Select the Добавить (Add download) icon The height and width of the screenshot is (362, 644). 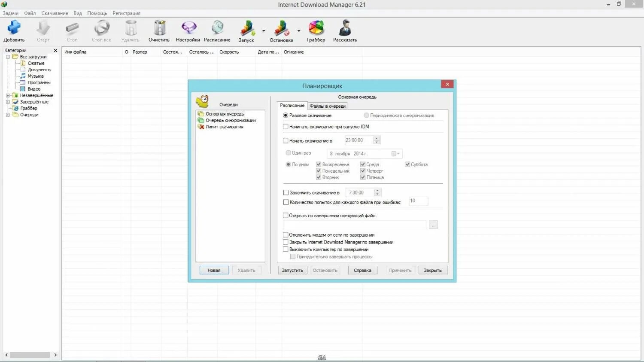point(14,29)
